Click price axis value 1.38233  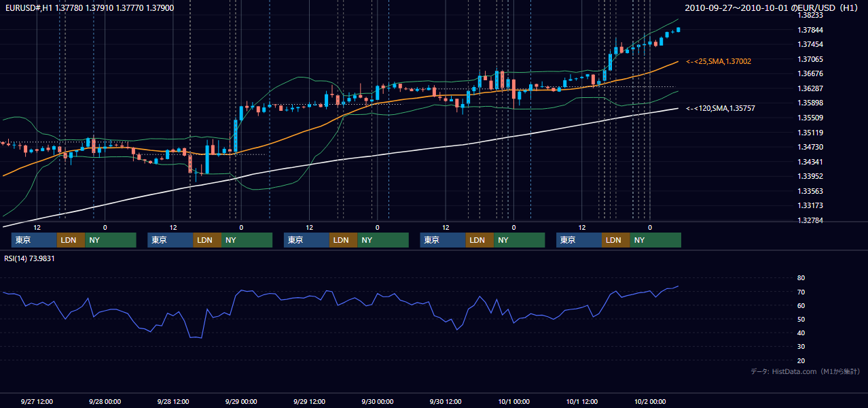810,15
